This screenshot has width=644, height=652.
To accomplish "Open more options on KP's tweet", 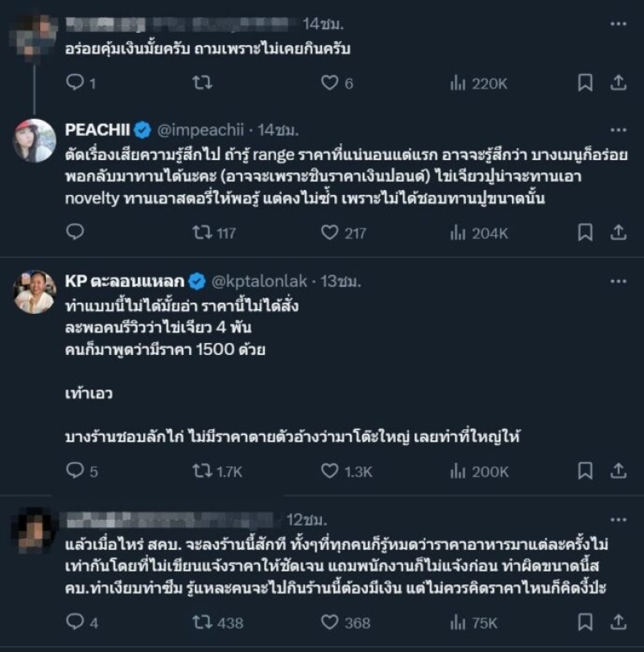I will click(618, 281).
